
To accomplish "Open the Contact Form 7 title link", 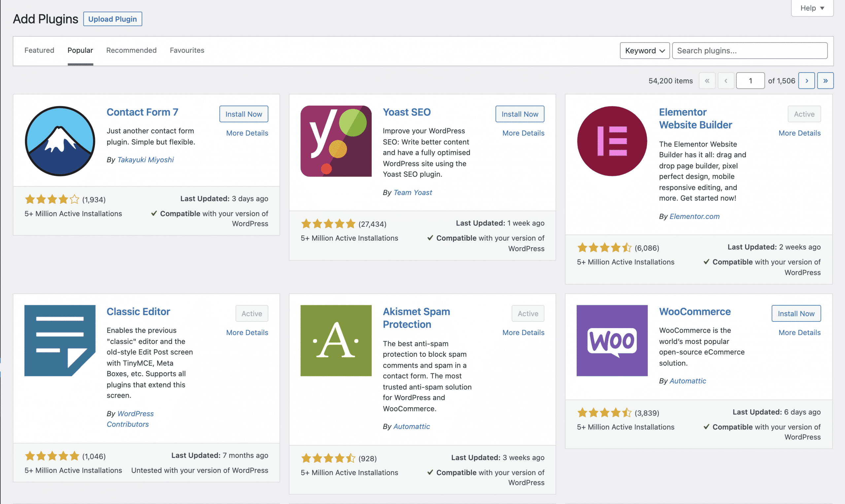I will [x=142, y=112].
